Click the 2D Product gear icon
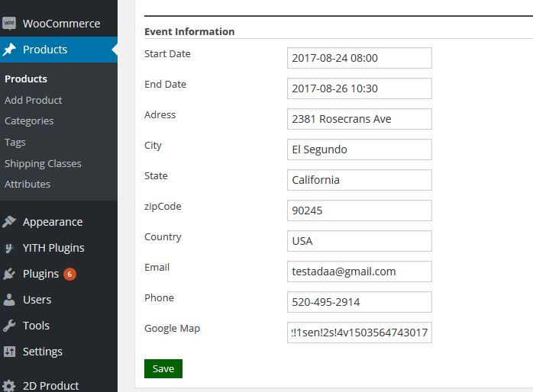Viewport: 533px width, 392px height. (9, 385)
